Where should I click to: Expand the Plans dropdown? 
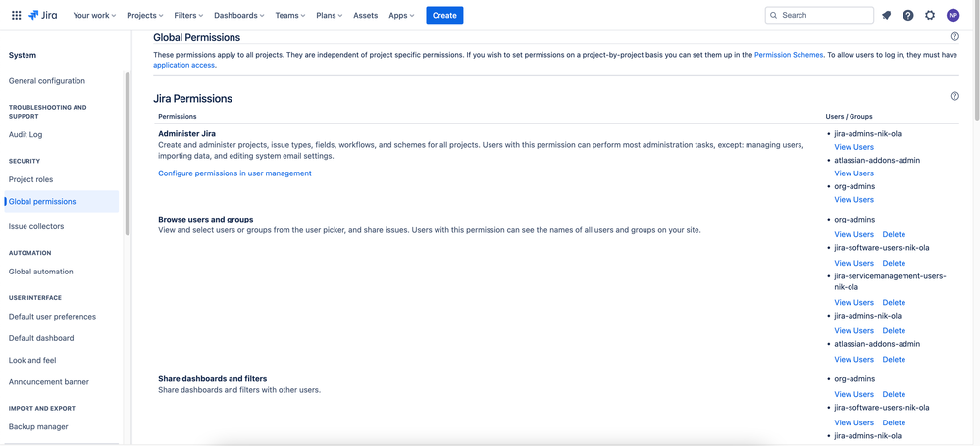pos(330,15)
